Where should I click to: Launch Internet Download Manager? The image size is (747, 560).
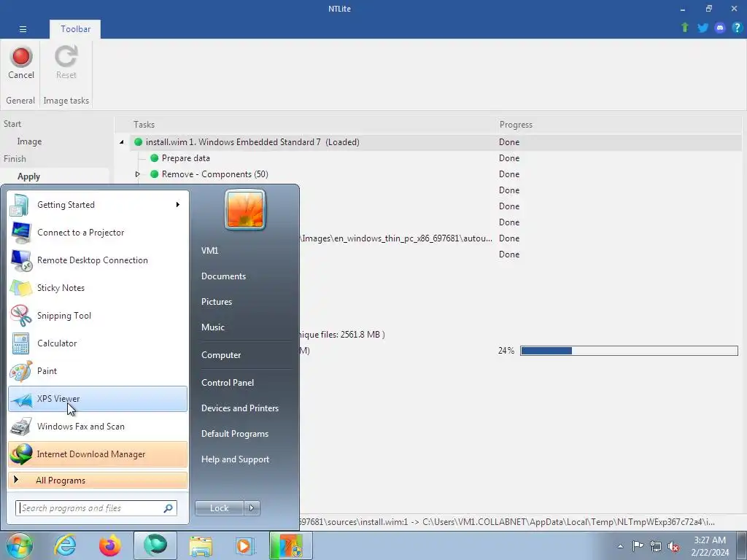[x=98, y=454]
